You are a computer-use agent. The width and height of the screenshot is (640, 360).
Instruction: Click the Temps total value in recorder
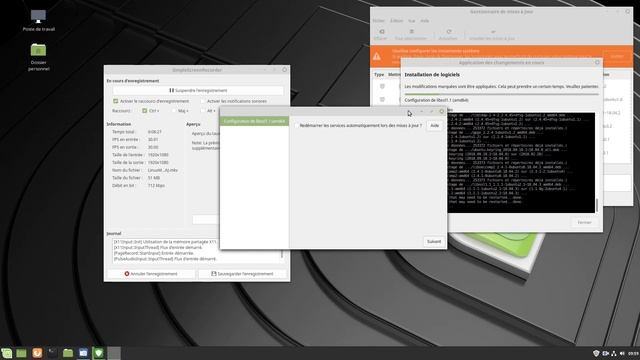[x=155, y=132]
